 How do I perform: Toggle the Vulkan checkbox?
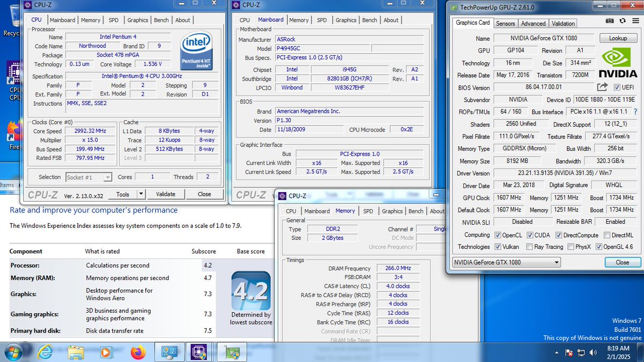tap(497, 247)
